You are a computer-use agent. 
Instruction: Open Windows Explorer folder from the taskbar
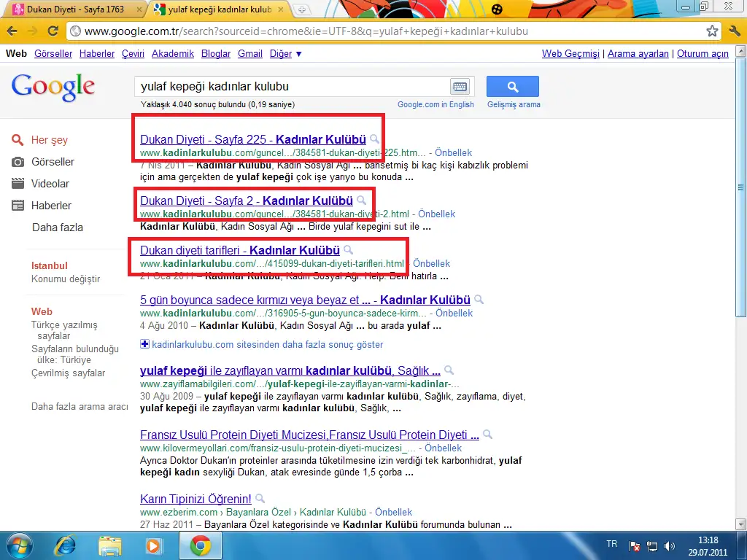(x=110, y=545)
